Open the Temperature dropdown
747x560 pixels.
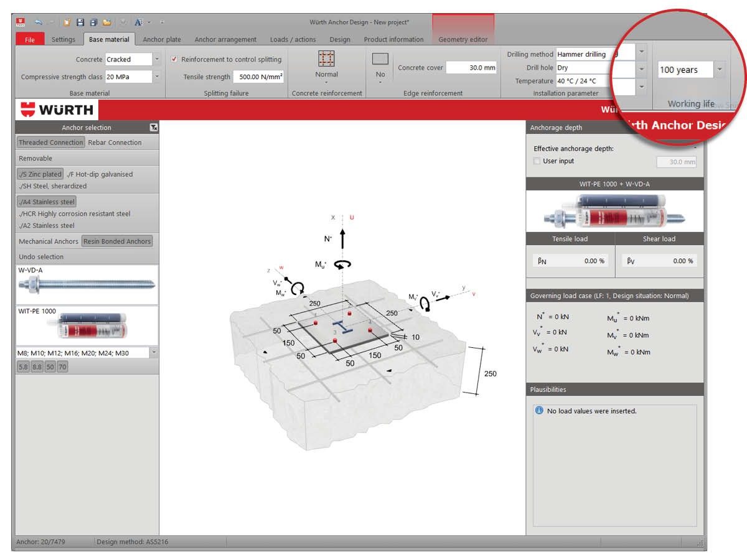click(642, 86)
